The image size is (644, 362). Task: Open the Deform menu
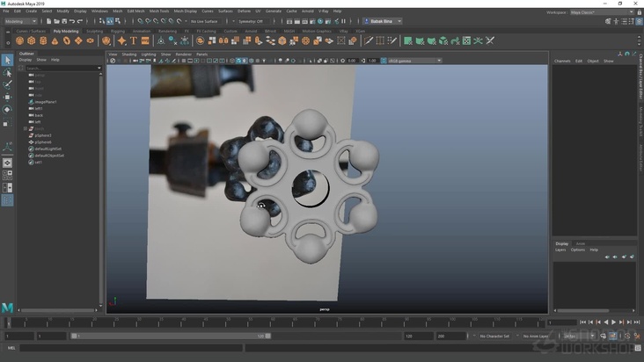pyautogui.click(x=244, y=11)
